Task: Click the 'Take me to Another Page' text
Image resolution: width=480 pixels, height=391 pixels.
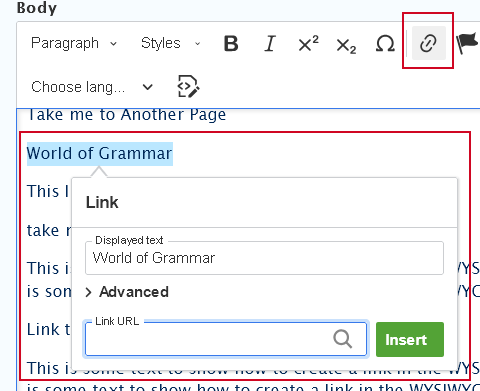Action: tap(126, 114)
